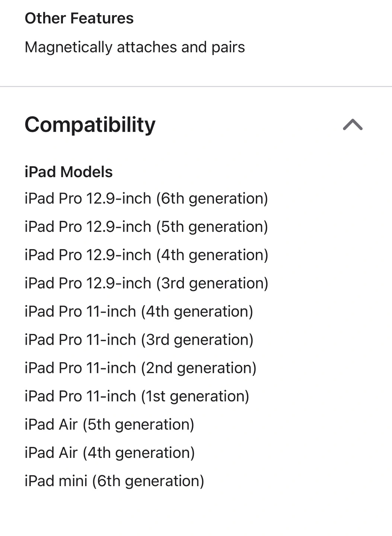Select iPad Pro 11-inch (4th generation)
This screenshot has height=536, width=392.
pyautogui.click(x=139, y=312)
